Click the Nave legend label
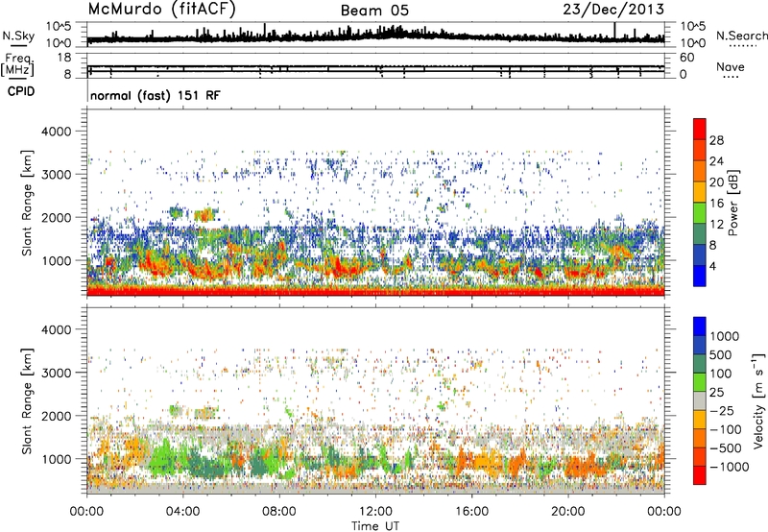This screenshot has height=532, width=768. (x=731, y=67)
